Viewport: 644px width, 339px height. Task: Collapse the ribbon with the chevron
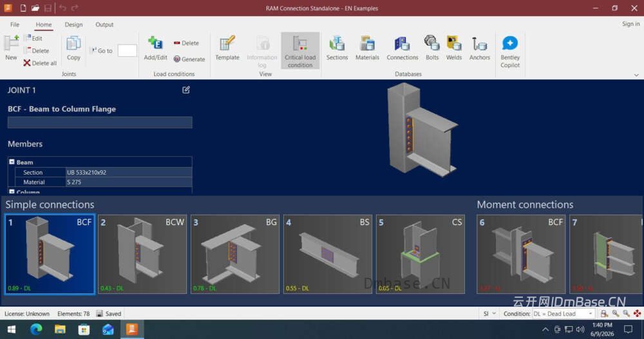(636, 75)
